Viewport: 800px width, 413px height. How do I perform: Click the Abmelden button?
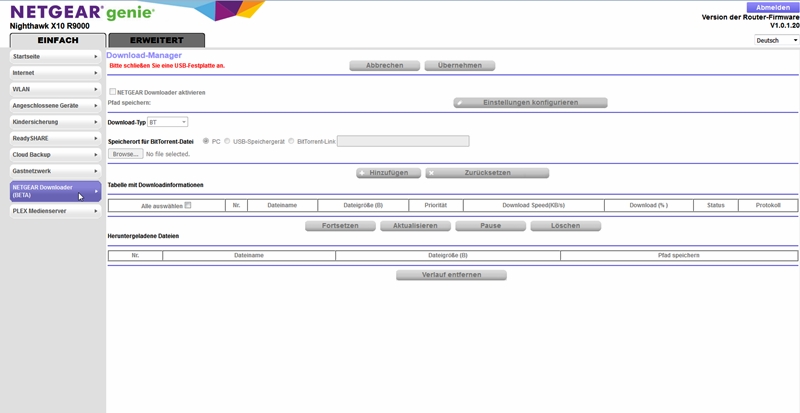point(773,7)
